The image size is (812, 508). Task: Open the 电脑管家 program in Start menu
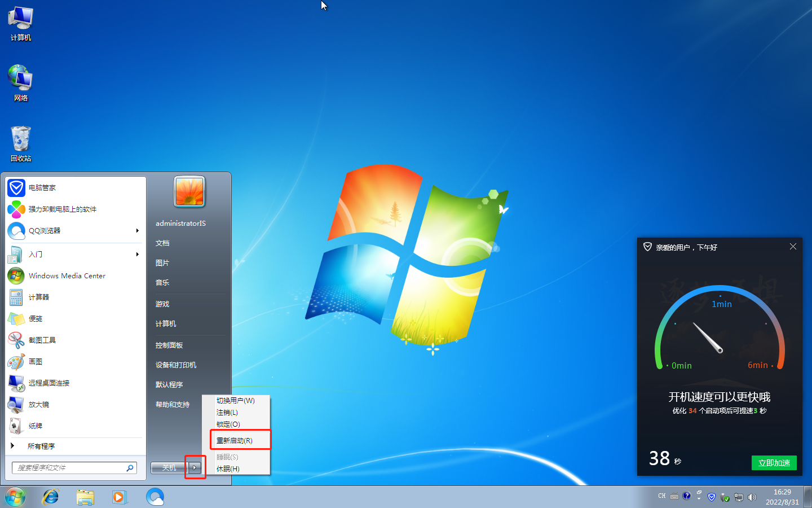[x=76, y=188]
